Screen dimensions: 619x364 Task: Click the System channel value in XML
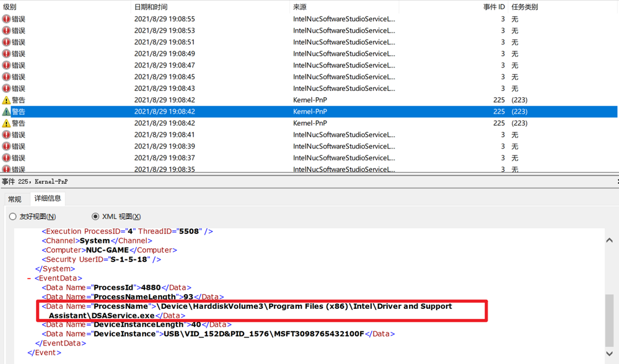[x=95, y=241]
